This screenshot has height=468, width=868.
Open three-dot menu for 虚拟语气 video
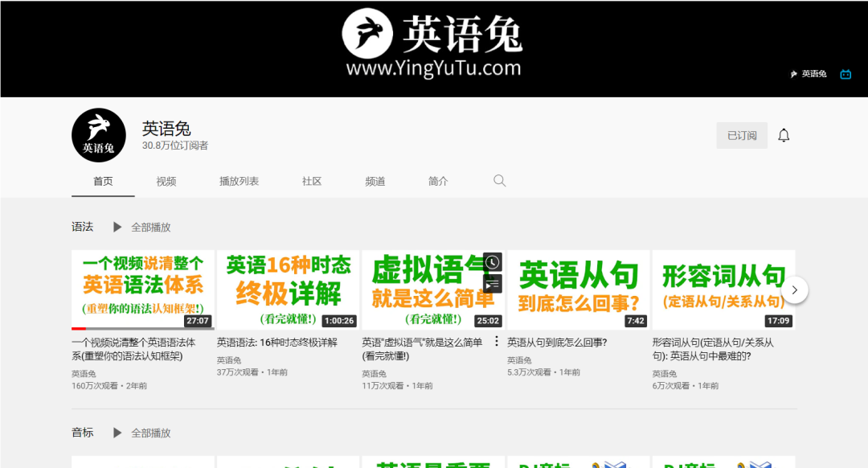coord(497,341)
